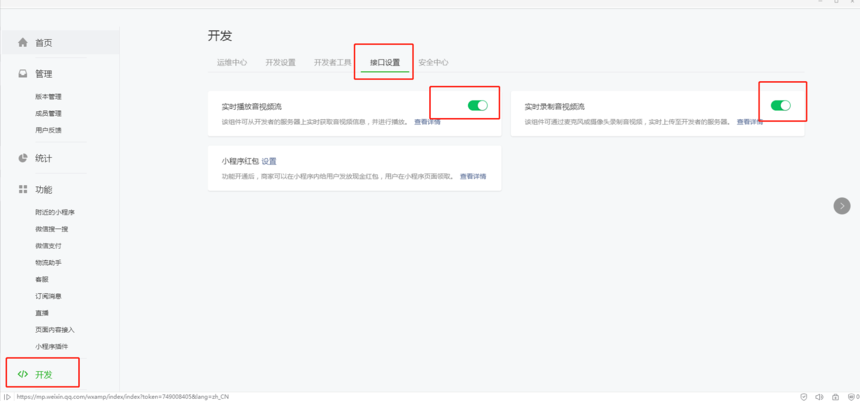Select the 开发者工具 tab
Image resolution: width=860 pixels, height=401 pixels.
332,62
